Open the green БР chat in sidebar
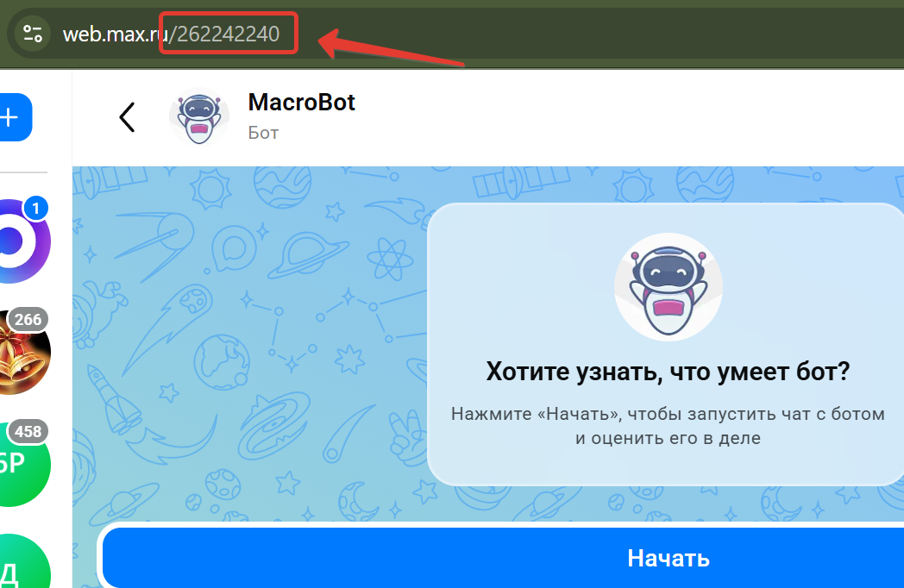Viewport: 904px width, 588px height. (x=23, y=465)
